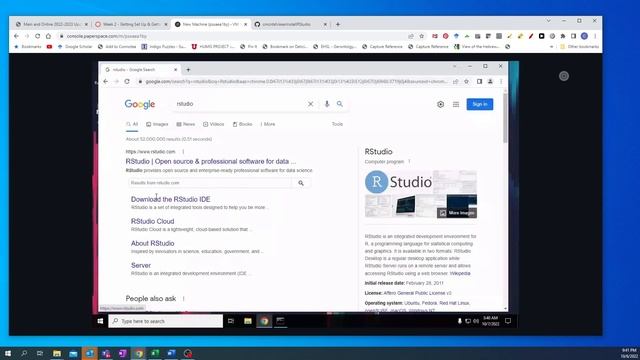Open the tab search chevron in outer Chrome

[x=549, y=21]
